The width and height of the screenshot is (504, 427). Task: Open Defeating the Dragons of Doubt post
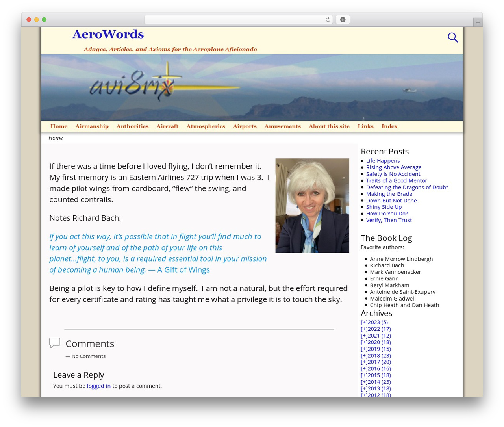[x=407, y=188]
